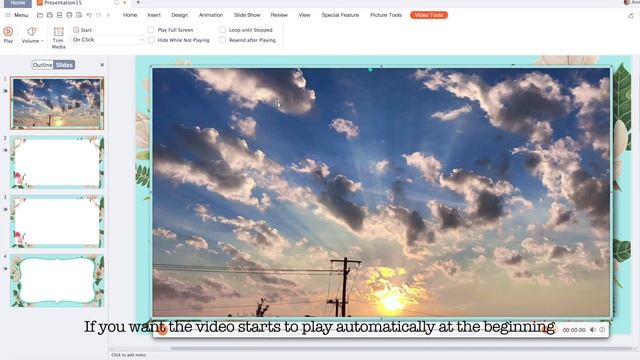Image resolution: width=640 pixels, height=360 pixels.
Task: Switch to the Slide Show ribbon tab
Action: click(x=247, y=15)
